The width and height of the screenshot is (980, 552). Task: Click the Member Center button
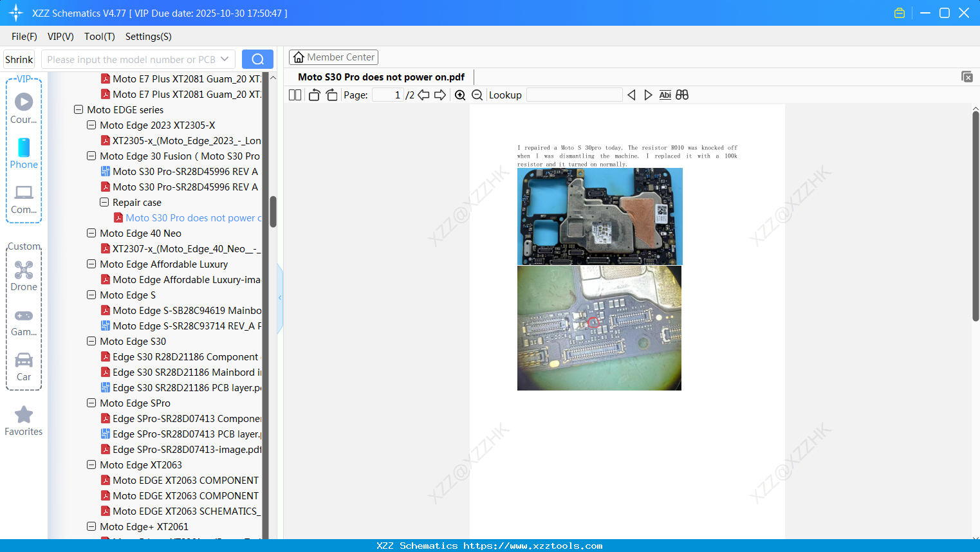(333, 57)
